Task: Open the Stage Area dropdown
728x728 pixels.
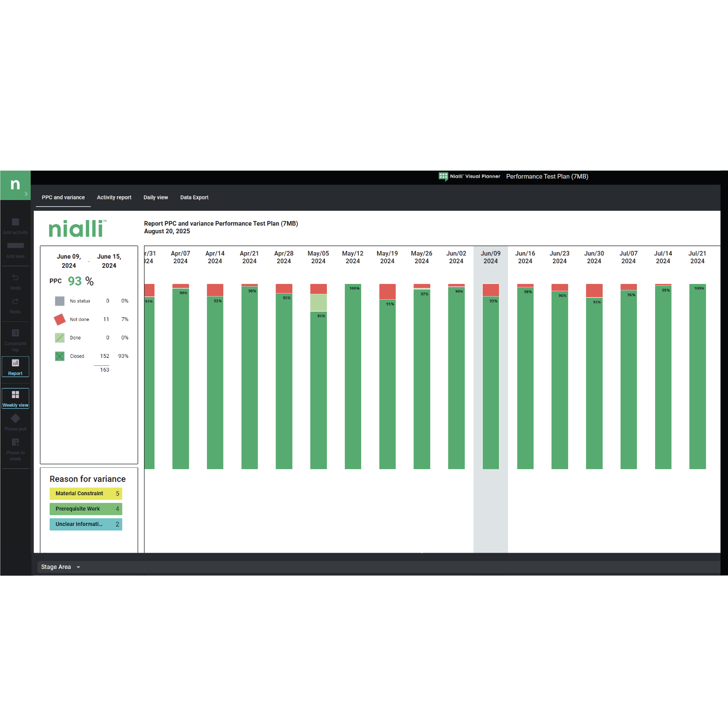Action: [x=60, y=567]
